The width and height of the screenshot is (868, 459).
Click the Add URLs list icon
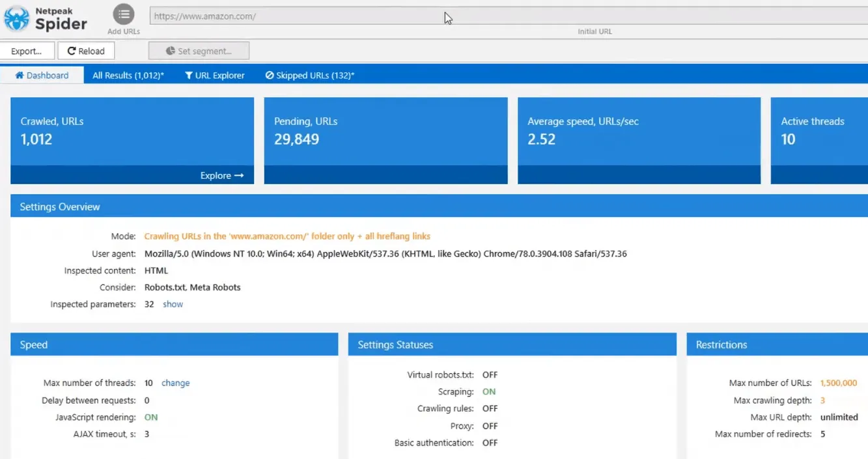123,14
